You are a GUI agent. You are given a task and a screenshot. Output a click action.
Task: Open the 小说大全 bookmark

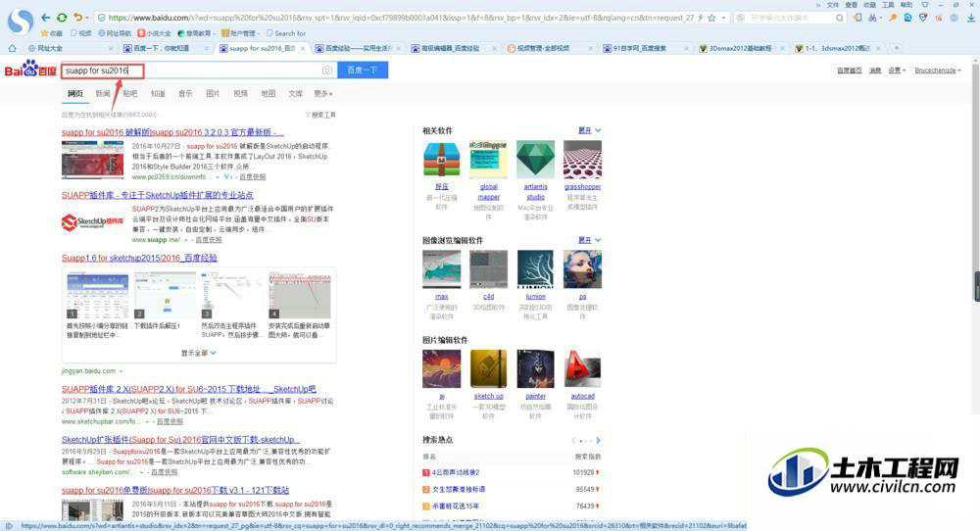pos(155,33)
